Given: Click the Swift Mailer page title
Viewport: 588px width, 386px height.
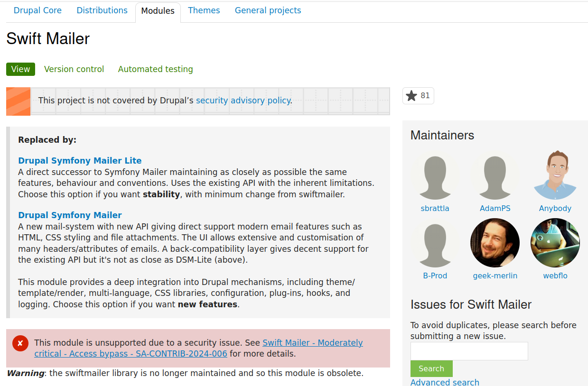Looking at the screenshot, I should 48,39.
